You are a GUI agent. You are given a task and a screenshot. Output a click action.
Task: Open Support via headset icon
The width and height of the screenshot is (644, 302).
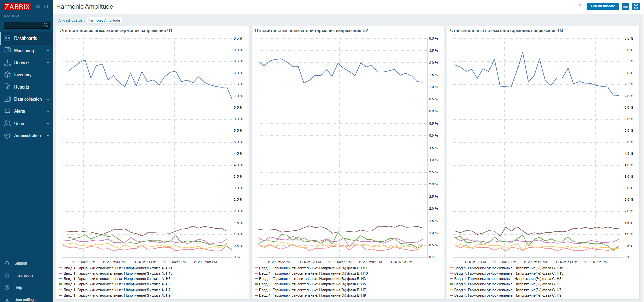click(x=7, y=263)
